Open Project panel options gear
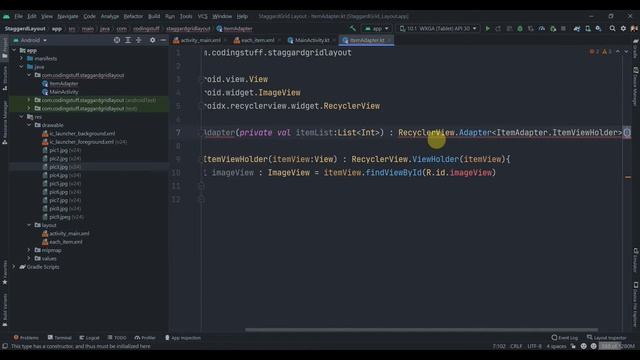640x360 pixels. [152, 40]
